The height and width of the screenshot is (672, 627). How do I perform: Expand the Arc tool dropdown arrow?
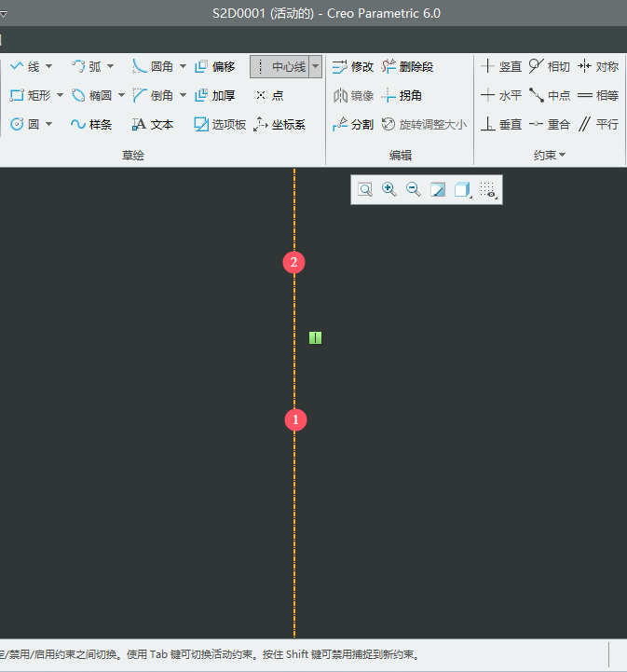tap(111, 66)
